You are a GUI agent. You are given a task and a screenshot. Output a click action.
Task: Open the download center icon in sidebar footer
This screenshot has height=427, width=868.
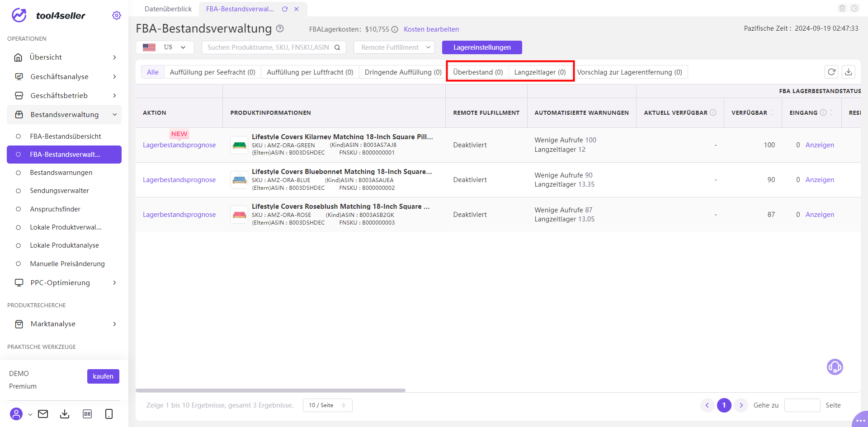point(65,414)
